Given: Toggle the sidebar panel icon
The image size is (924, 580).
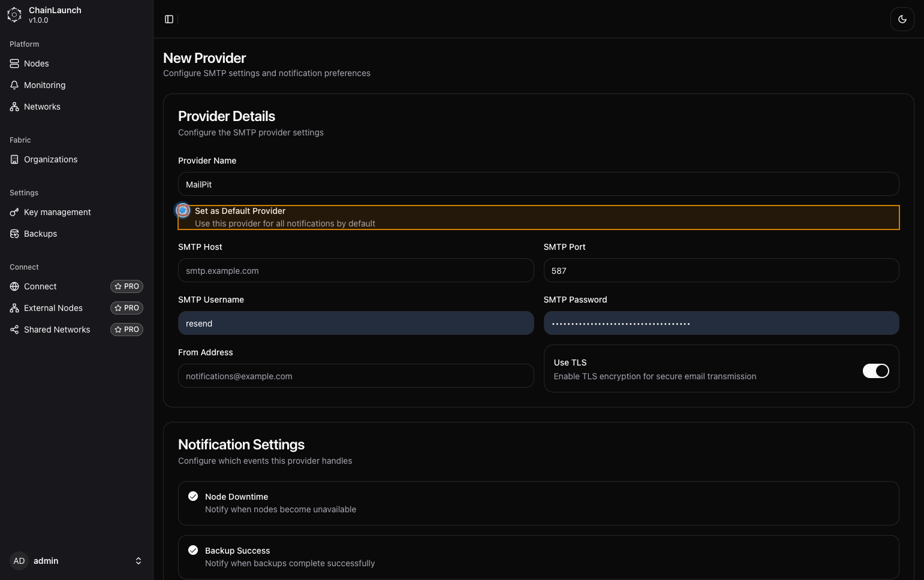Looking at the screenshot, I should [169, 19].
